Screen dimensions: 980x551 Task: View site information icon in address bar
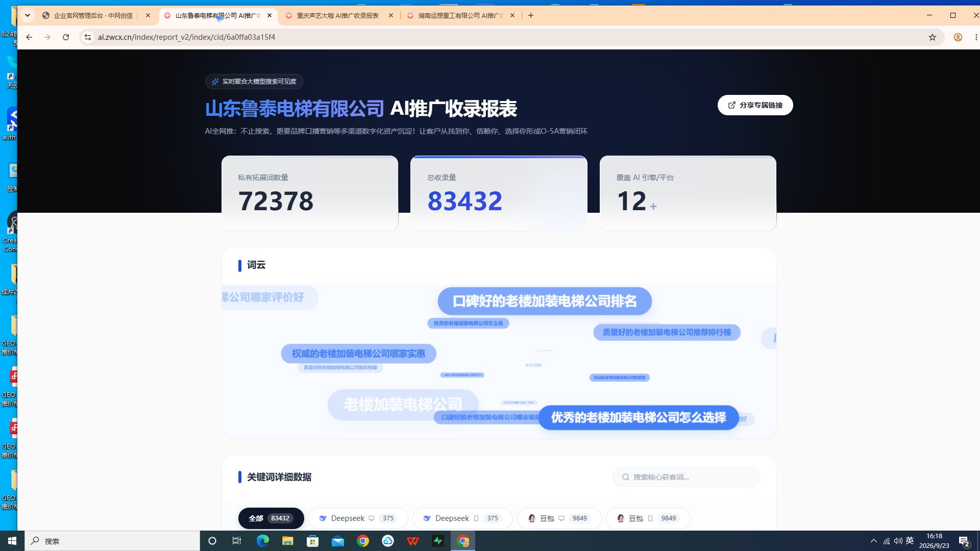point(88,37)
